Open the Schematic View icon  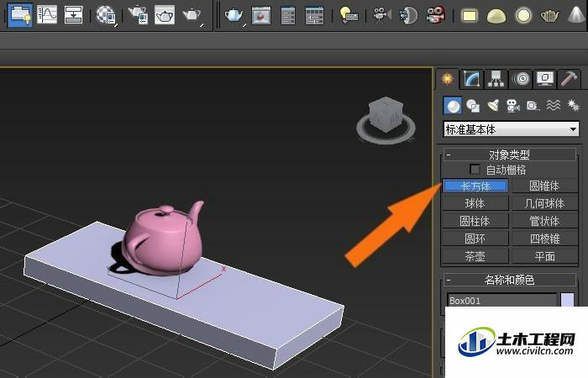(x=74, y=14)
